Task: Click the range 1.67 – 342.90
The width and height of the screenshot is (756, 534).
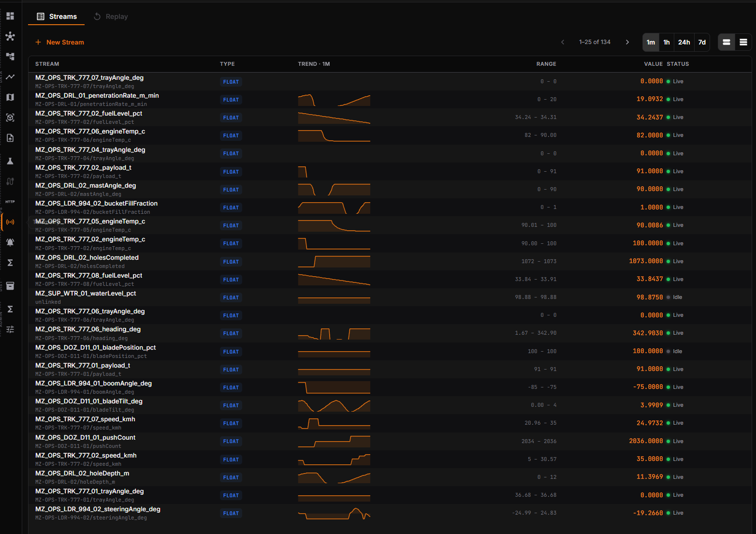Action: (x=536, y=333)
